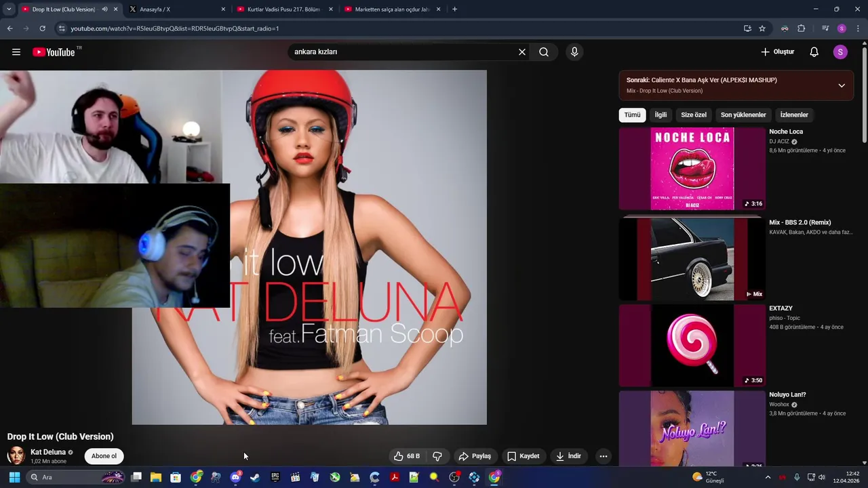Viewport: 868px width, 488px height.
Task: Open the EXTAZY lollipop thumbnail
Action: click(692, 346)
